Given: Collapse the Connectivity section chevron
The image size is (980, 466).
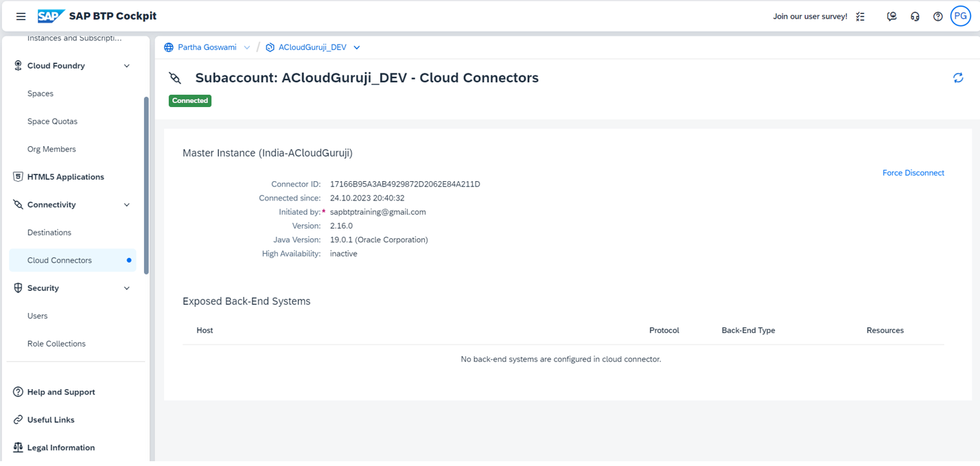Looking at the screenshot, I should 126,205.
